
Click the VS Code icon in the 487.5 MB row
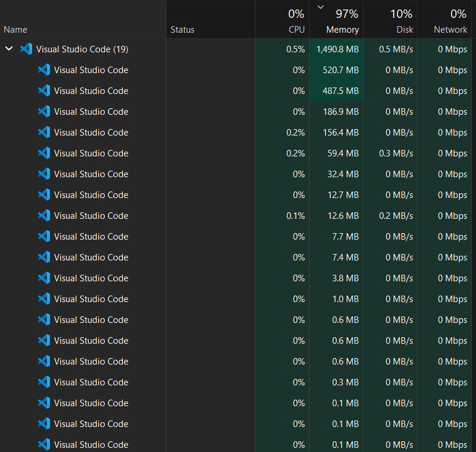(44, 90)
